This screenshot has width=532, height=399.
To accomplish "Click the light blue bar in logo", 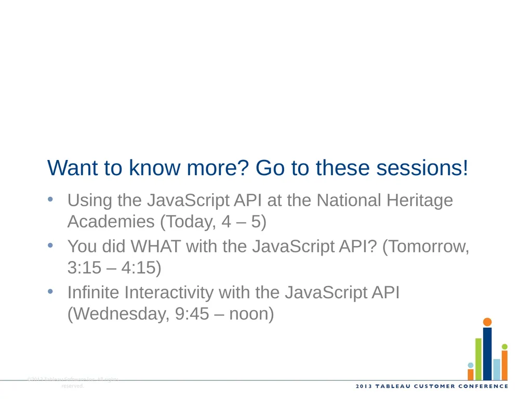I will (x=497, y=369).
